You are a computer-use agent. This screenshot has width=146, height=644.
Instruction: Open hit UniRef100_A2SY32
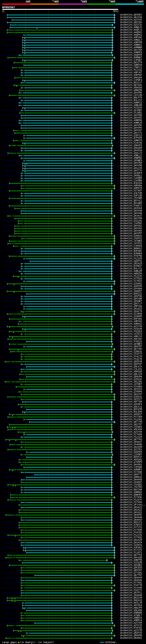pos(131,25)
